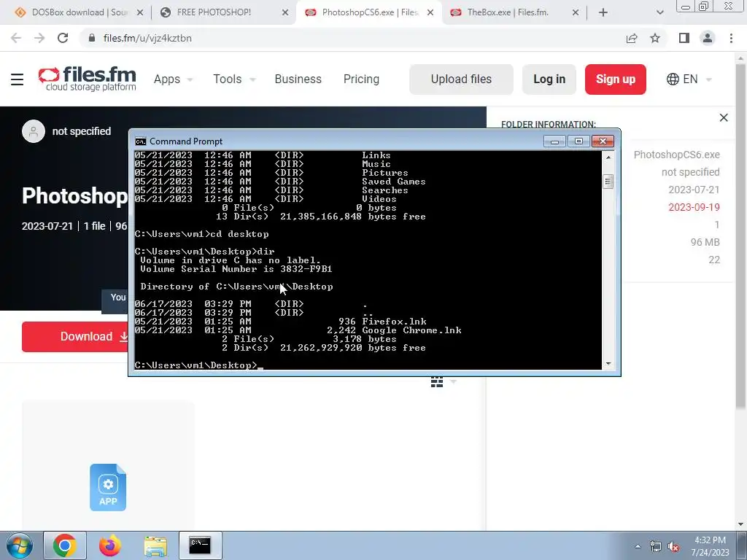The image size is (747, 560).
Task: Click the page vertical scrollbar
Action: coord(740,236)
